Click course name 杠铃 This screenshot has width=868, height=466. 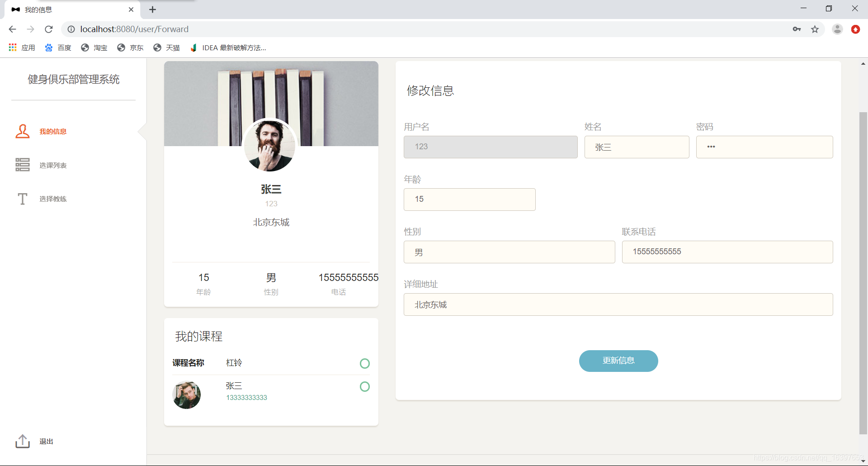[234, 363]
